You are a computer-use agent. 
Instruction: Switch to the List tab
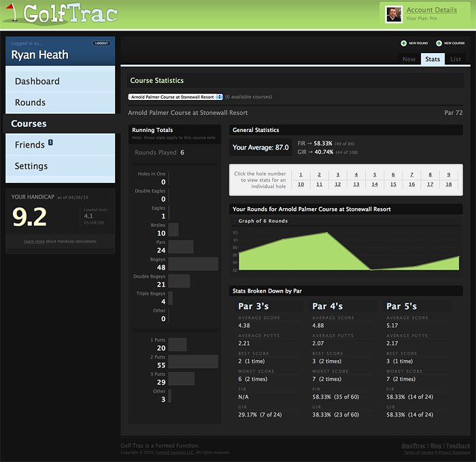[x=456, y=59]
